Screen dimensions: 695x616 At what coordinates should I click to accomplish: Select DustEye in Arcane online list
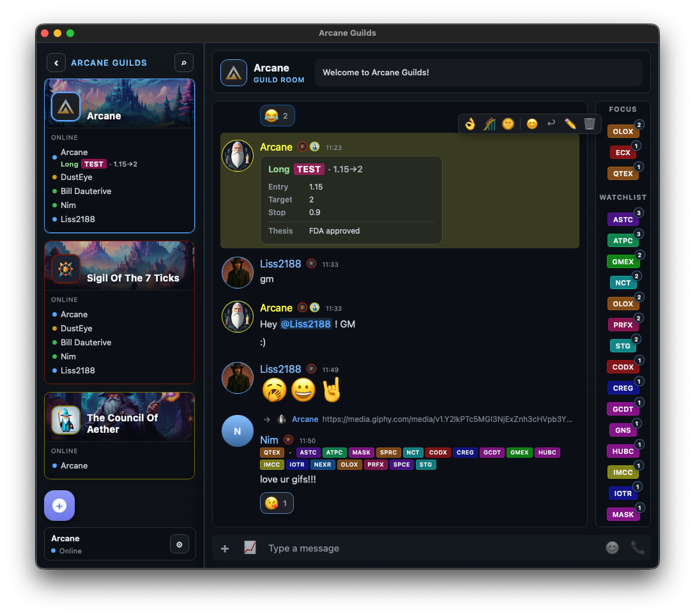[x=76, y=177]
